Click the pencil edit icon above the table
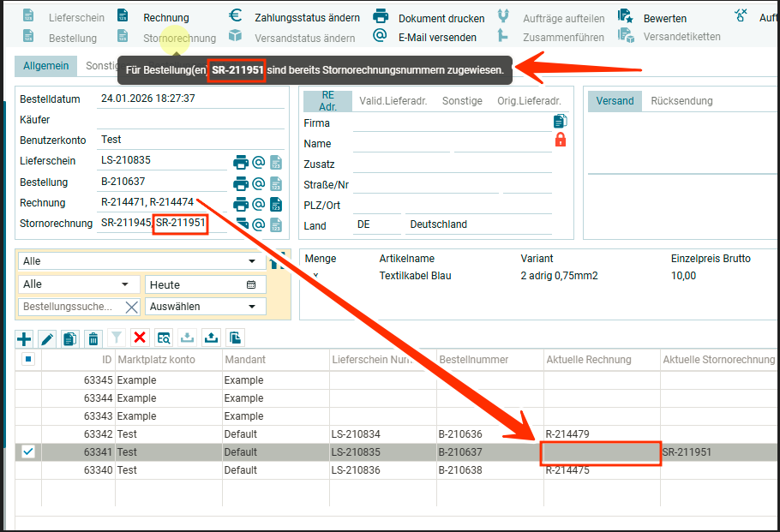Screen dimensions: 780x532 pos(47,338)
